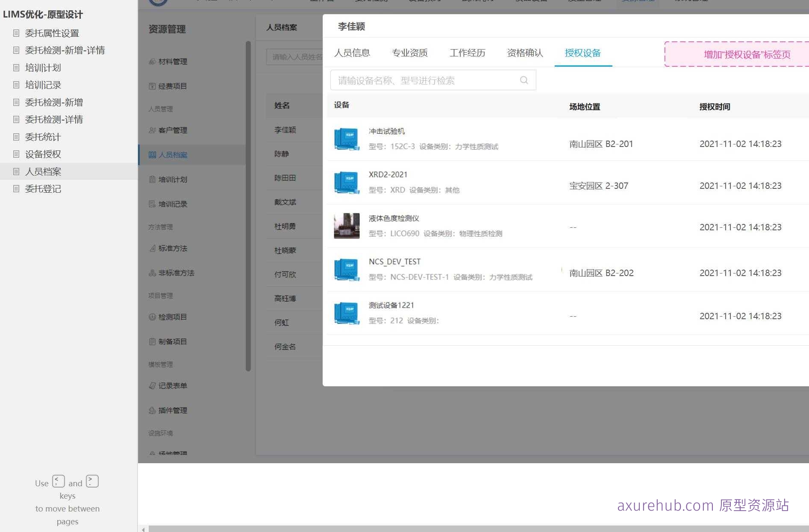Click the 客户管理 sidebar icon
The image size is (809, 532).
pyautogui.click(x=152, y=130)
